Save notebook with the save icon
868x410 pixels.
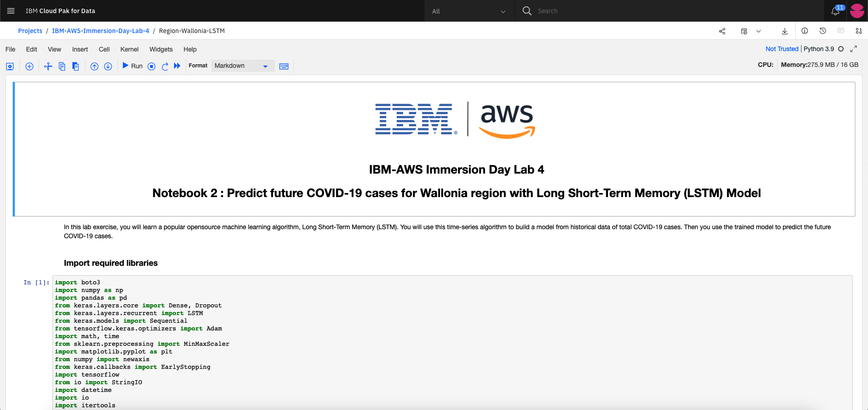pyautogui.click(x=10, y=66)
